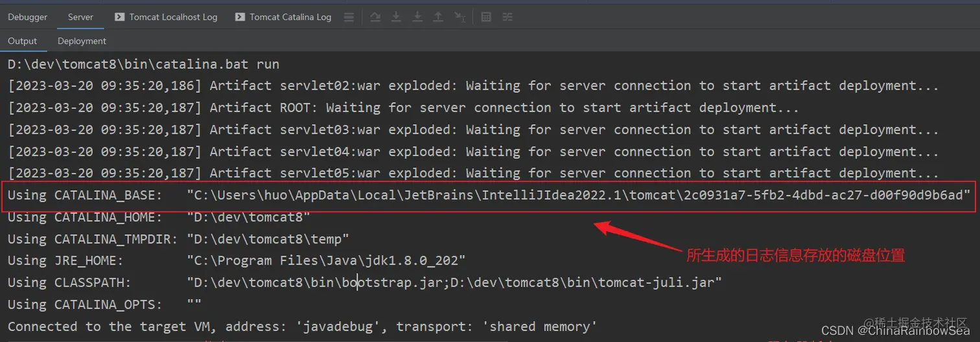Screen dimensions: 980x342
Task: Click the servlet05:war exploded artifact log line
Action: [x=473, y=173]
